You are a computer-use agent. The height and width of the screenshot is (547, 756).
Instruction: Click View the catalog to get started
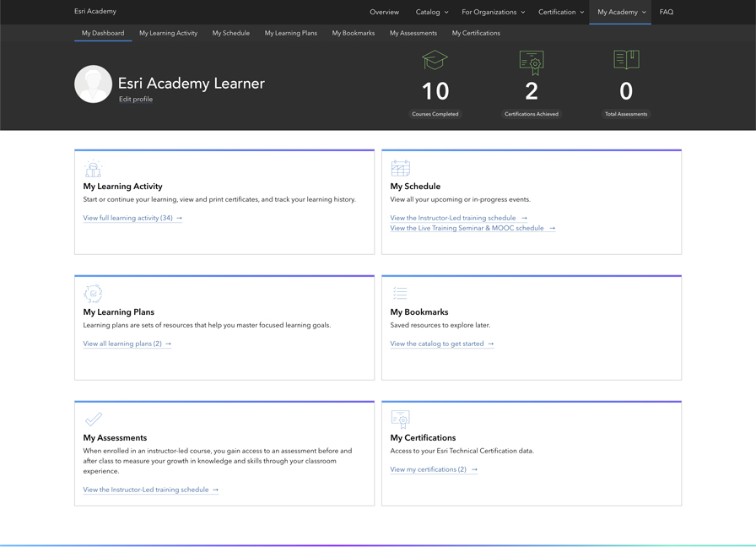click(x=442, y=344)
